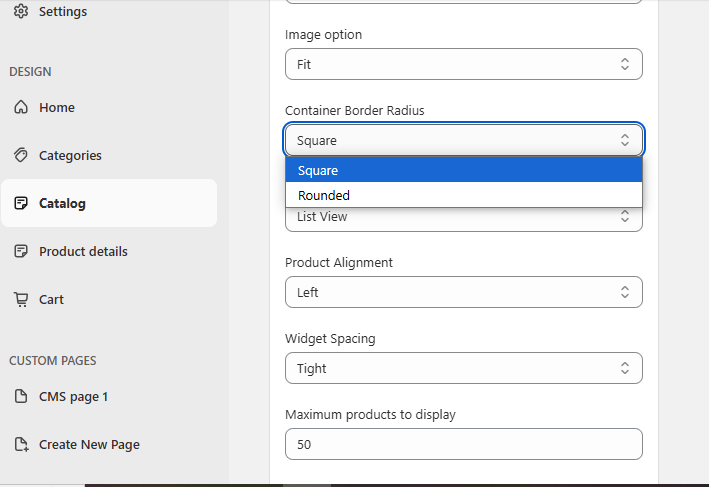The image size is (709, 487).
Task: Collapse the Container Border Radius dropdown
Action: (463, 140)
